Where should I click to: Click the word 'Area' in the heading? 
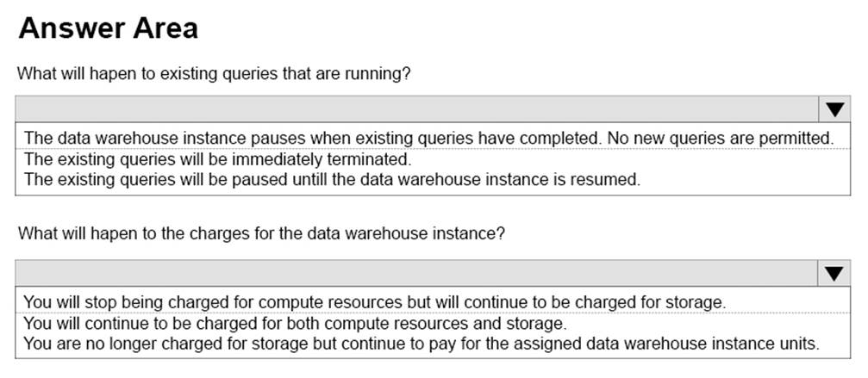tap(163, 28)
